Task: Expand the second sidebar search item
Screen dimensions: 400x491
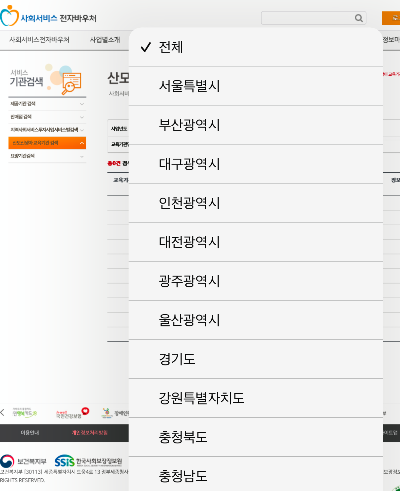Action: point(47,117)
